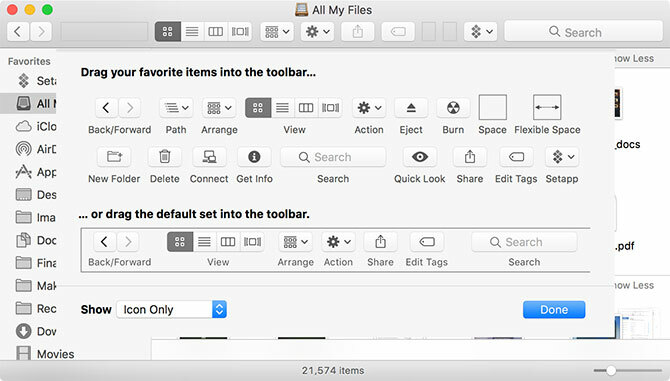The height and width of the screenshot is (381, 670).
Task: Click the lower Show Less link
Action: pyautogui.click(x=634, y=285)
